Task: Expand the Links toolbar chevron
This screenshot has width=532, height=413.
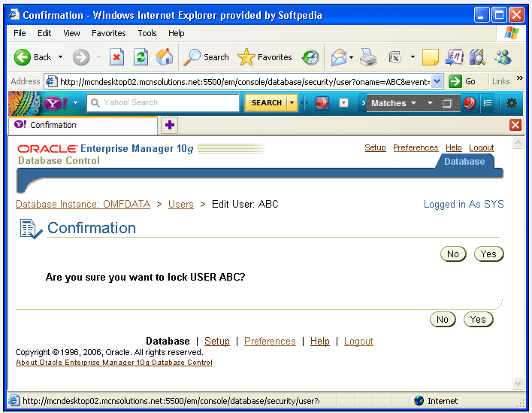Action: (519, 78)
